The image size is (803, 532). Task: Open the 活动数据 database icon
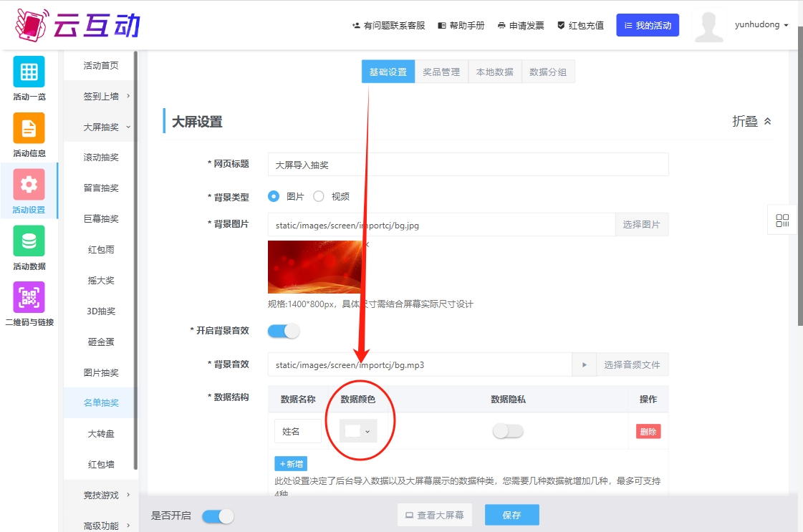coord(29,241)
